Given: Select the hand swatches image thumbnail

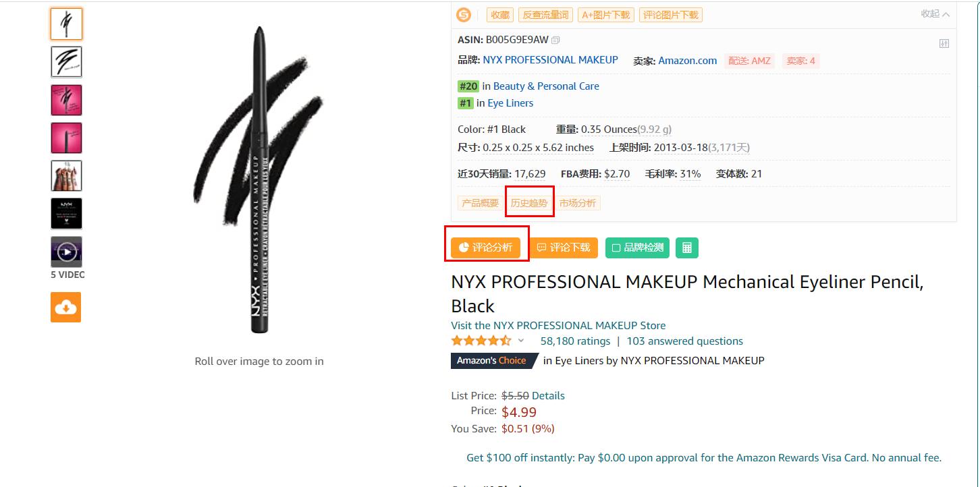Looking at the screenshot, I should [66, 175].
